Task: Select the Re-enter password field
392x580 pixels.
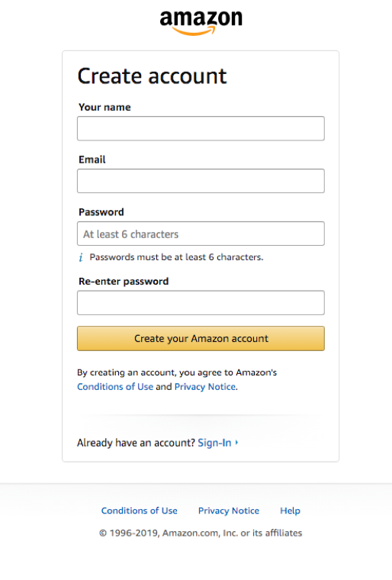Action: 201,302
